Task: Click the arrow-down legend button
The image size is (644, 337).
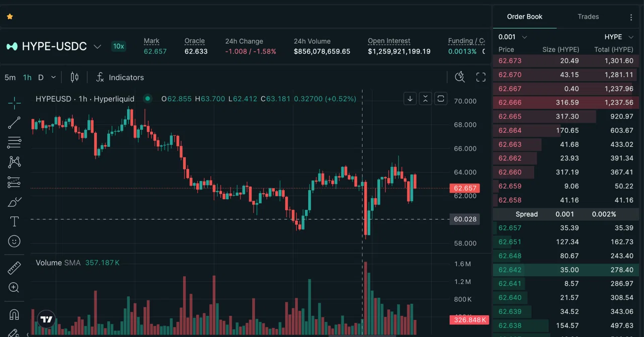Action: 410,99
